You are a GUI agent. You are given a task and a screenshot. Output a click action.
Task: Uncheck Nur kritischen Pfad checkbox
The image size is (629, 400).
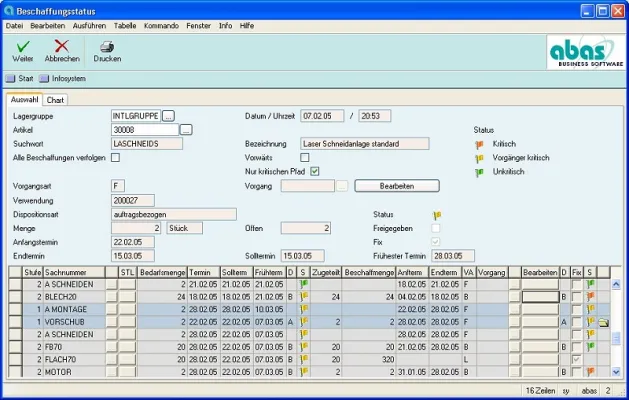coord(315,171)
